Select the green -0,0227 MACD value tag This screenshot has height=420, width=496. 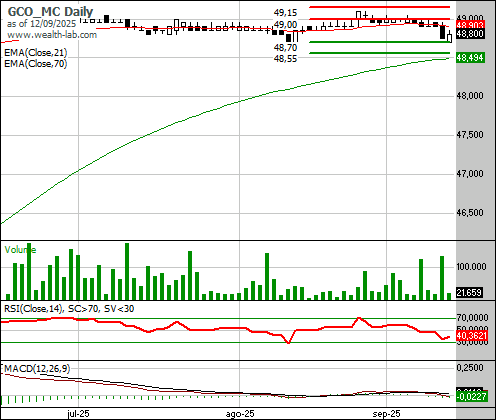472,397
